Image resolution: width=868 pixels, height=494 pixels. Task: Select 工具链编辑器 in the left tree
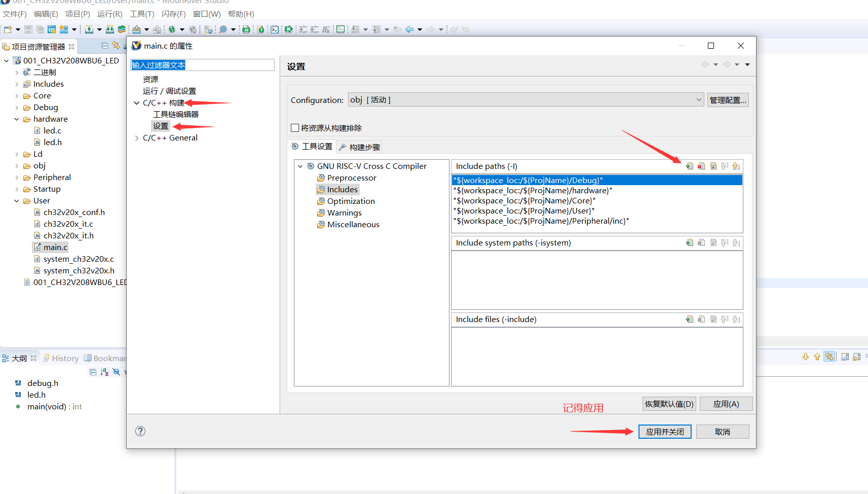pos(176,115)
